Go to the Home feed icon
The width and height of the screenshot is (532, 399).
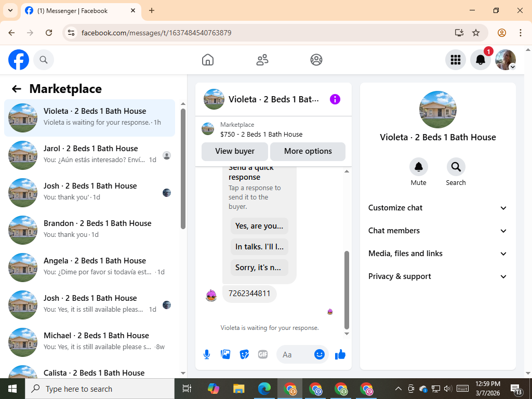[208, 60]
